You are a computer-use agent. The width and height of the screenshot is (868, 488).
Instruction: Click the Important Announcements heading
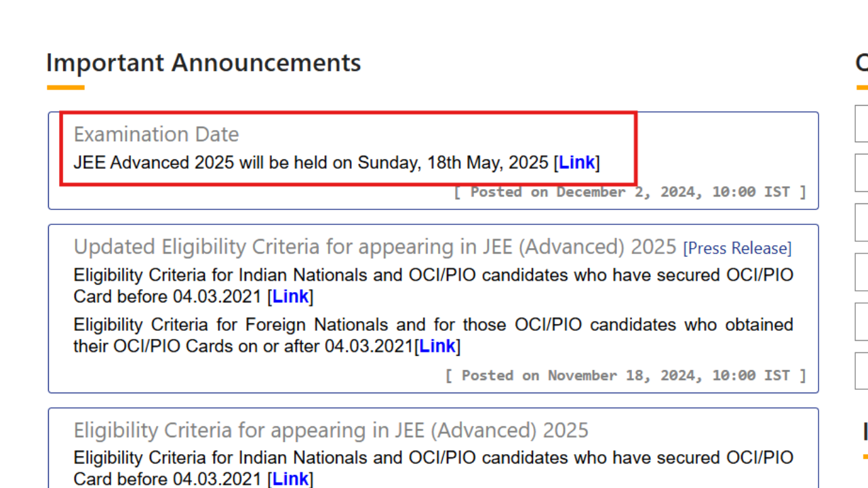203,62
